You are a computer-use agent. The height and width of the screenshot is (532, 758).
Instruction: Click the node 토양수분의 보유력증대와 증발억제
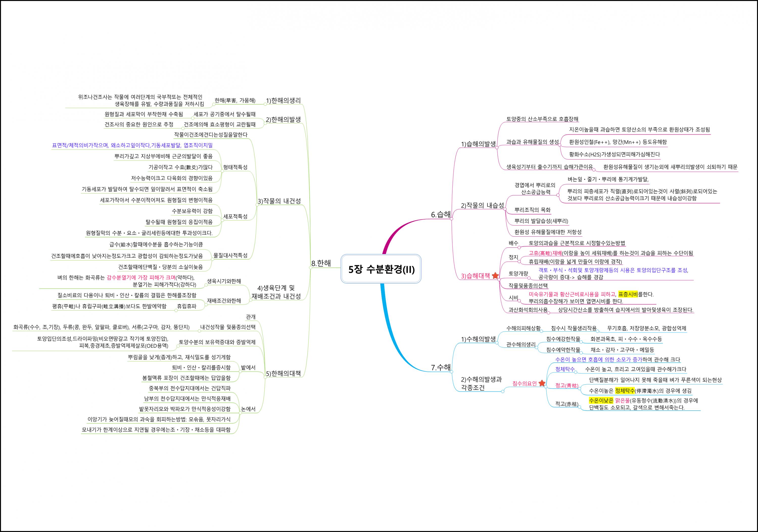[217, 342]
